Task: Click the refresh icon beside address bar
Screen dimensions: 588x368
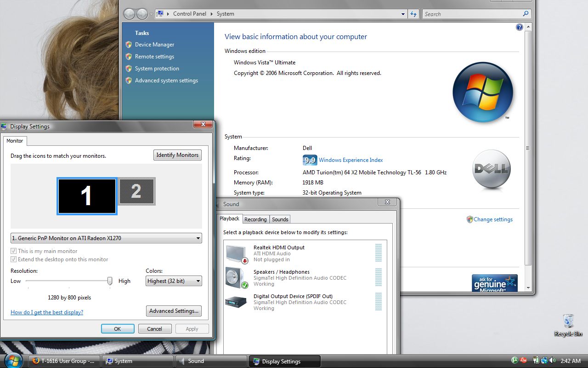Action: click(413, 14)
